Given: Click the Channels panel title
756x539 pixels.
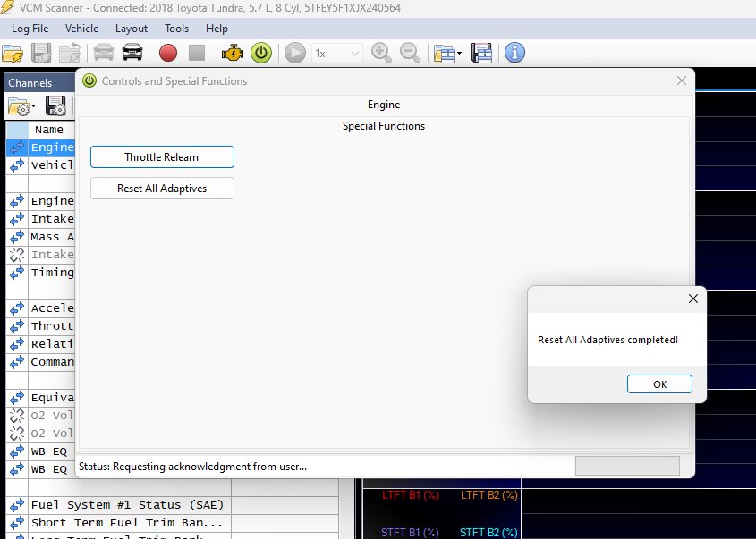Looking at the screenshot, I should point(30,83).
